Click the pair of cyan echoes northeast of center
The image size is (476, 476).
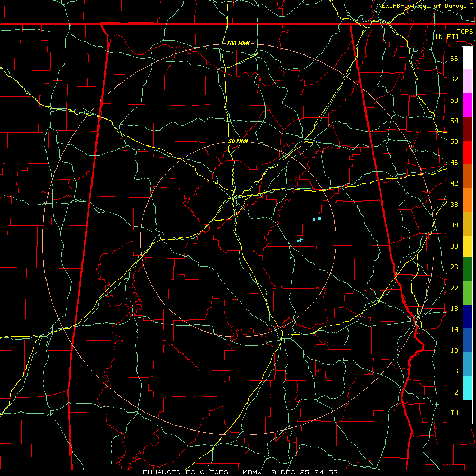[x=317, y=218]
